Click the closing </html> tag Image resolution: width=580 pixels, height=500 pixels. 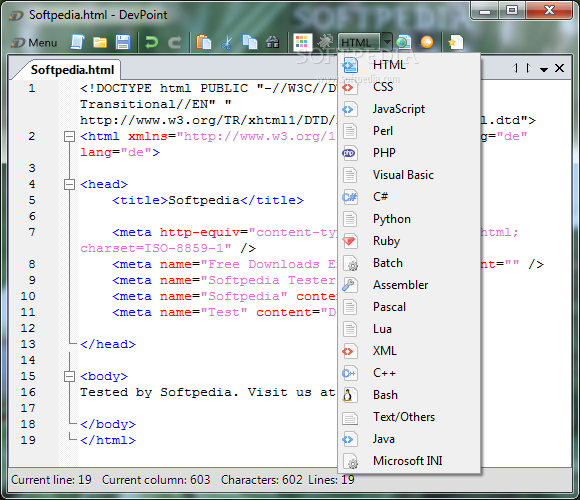(x=108, y=440)
